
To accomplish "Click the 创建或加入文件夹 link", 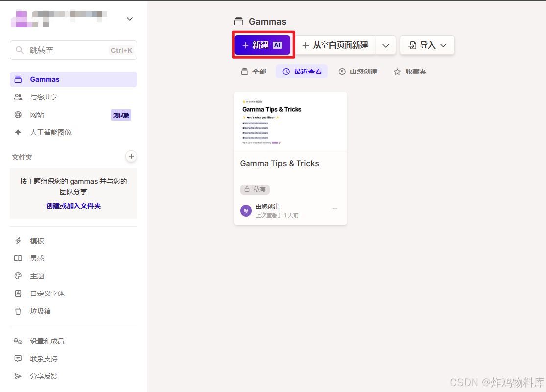I will [x=74, y=206].
